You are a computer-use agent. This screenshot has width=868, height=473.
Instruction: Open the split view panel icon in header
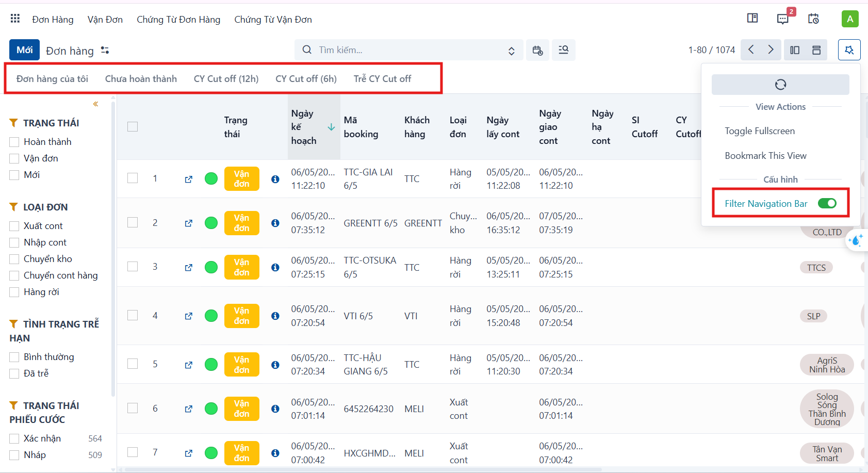752,19
